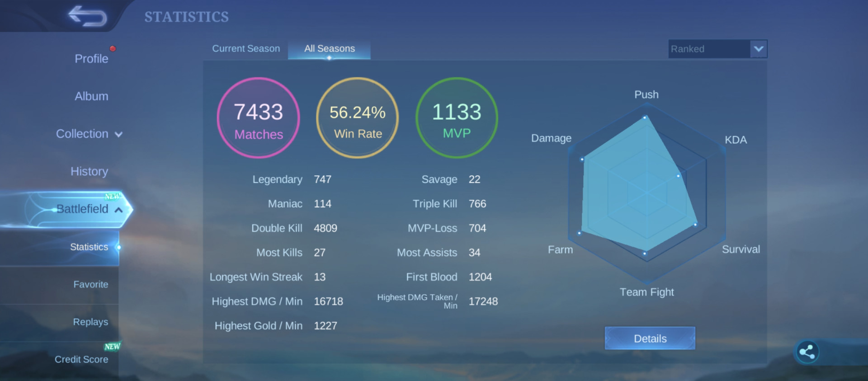
Task: Click the KDA label on radar chart
Action: point(736,140)
